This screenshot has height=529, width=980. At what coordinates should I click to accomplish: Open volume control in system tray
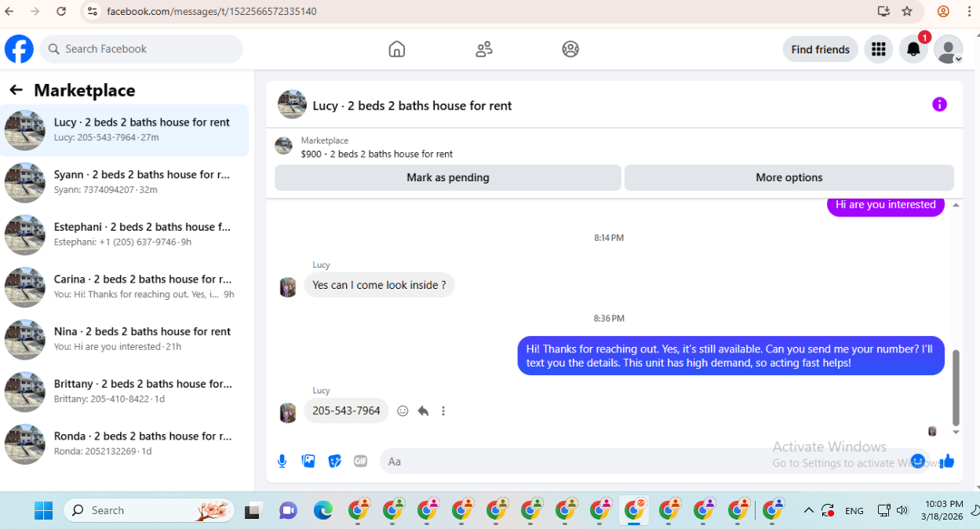pos(902,510)
